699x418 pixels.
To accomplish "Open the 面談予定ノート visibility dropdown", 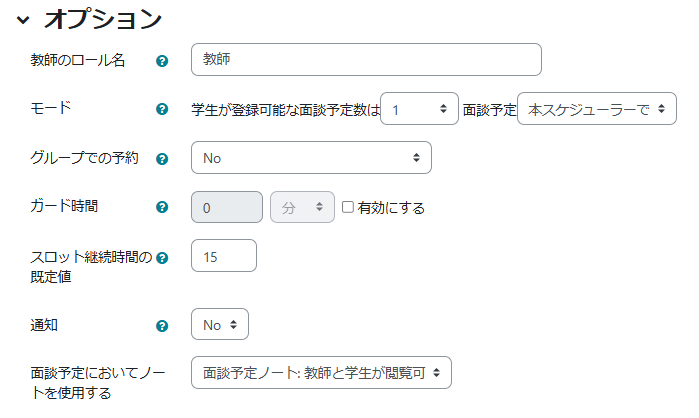I will point(321,373).
